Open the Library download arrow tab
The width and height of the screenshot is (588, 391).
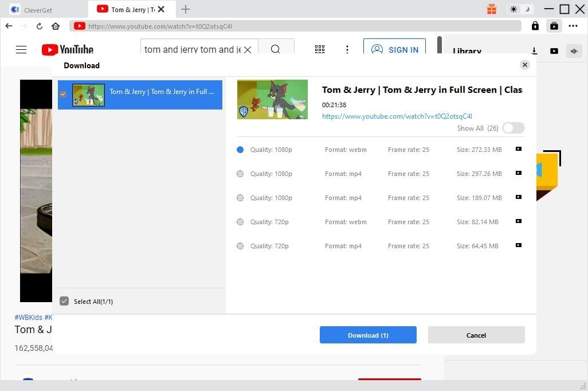point(534,51)
